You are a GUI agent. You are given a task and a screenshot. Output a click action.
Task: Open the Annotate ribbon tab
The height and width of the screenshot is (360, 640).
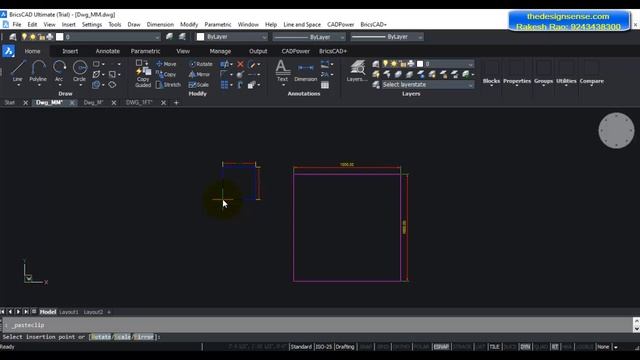(107, 51)
